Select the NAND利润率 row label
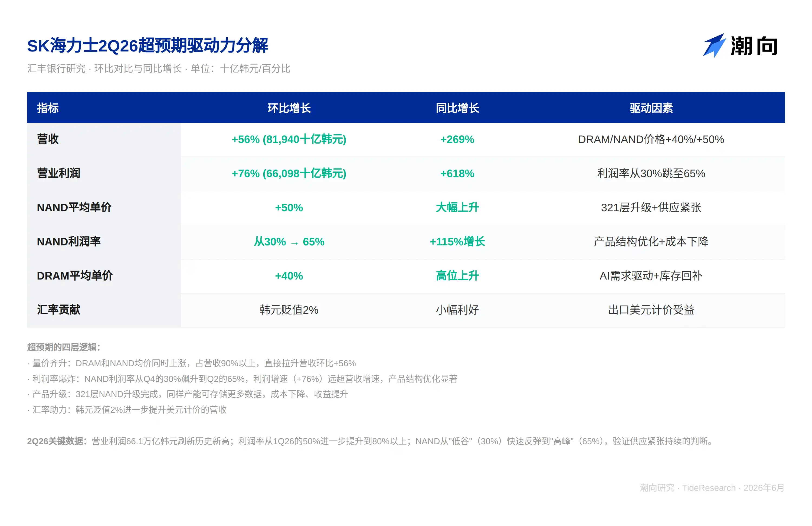Screen dimensions: 812x526 coord(69,242)
